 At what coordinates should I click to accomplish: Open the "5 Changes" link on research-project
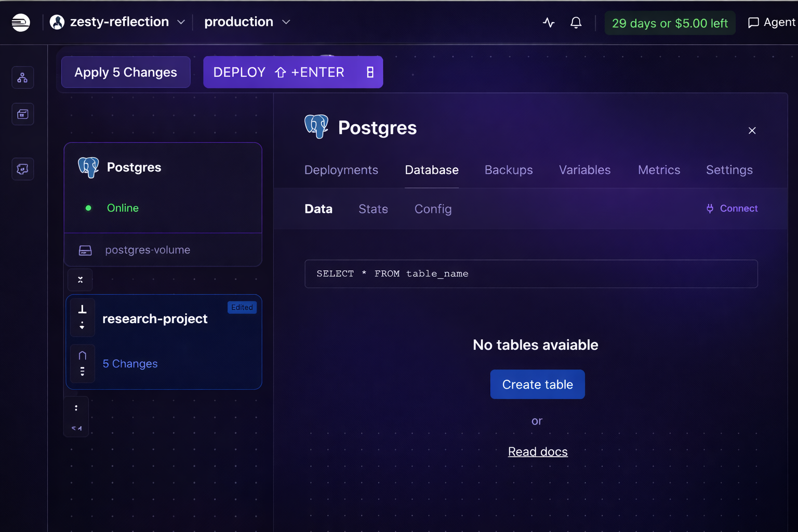click(x=130, y=364)
